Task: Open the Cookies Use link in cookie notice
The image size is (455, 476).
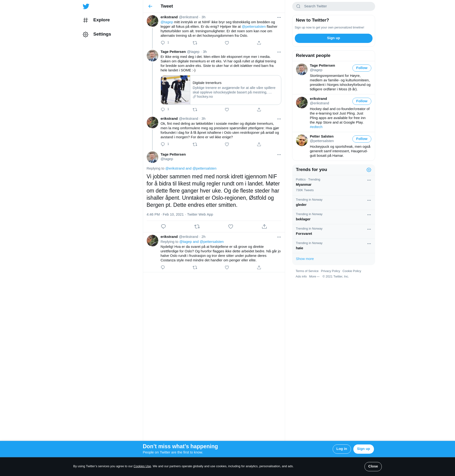Action: click(x=142, y=466)
